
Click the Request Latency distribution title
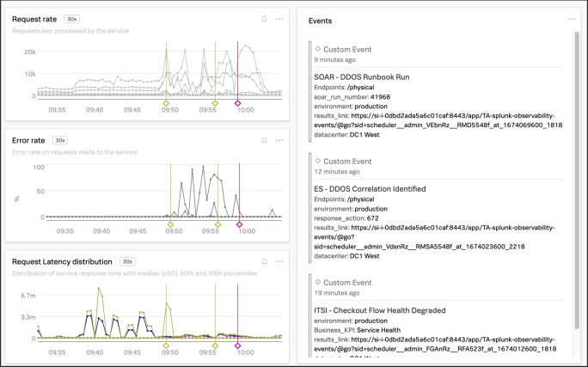(62, 261)
